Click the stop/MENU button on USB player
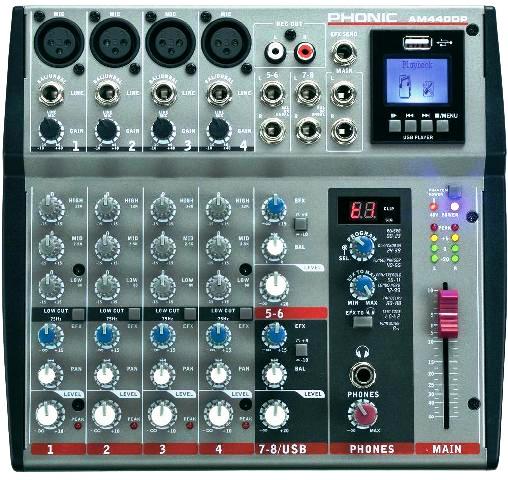Viewport: 508px width, 480px height. [x=442, y=126]
